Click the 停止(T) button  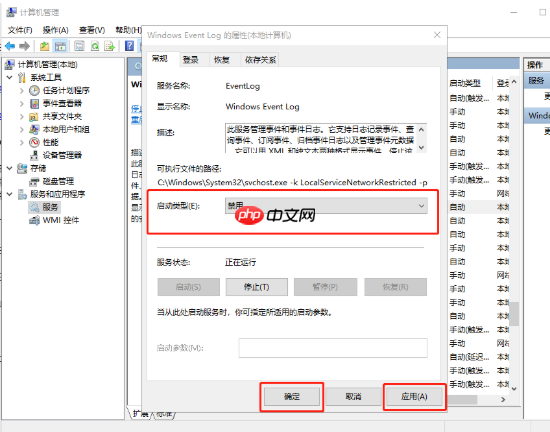pyautogui.click(x=257, y=287)
